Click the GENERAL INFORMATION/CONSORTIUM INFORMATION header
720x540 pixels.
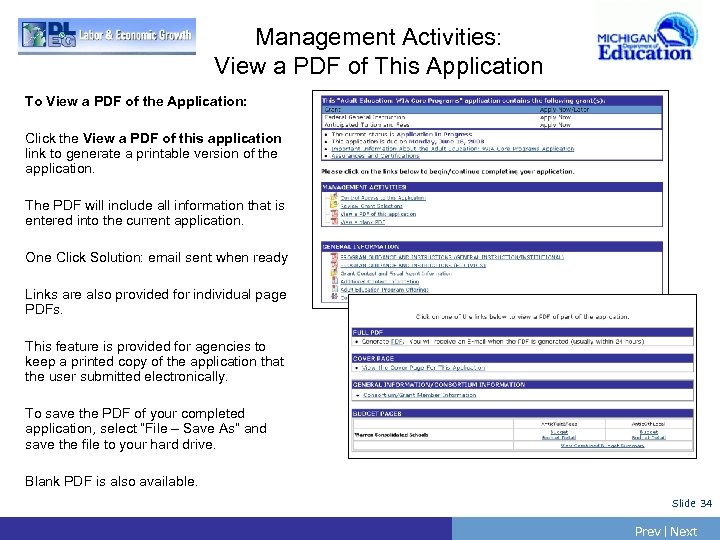click(523, 384)
